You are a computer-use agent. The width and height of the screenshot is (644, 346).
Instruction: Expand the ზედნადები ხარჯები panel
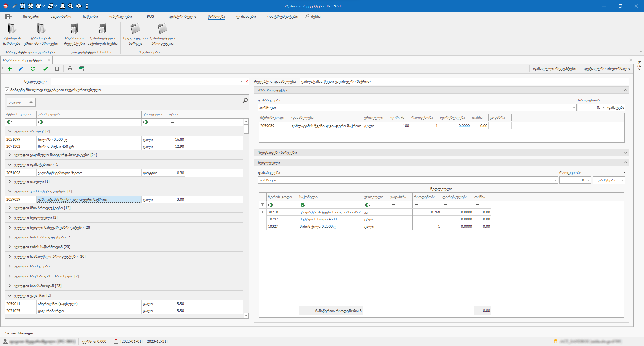[x=625, y=153]
